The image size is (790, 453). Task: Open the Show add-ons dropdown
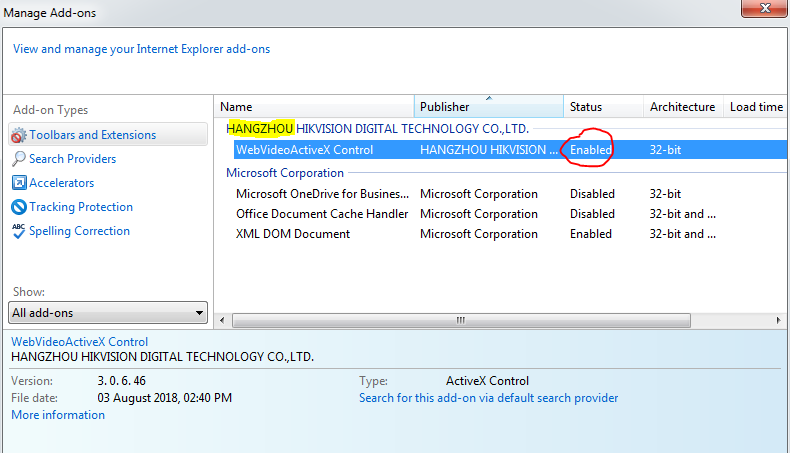coord(107,313)
